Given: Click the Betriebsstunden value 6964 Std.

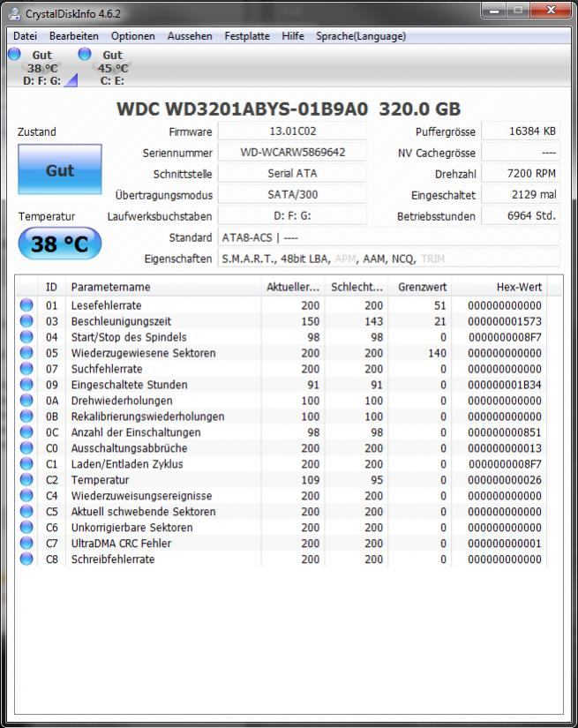Looking at the screenshot, I should [521, 216].
